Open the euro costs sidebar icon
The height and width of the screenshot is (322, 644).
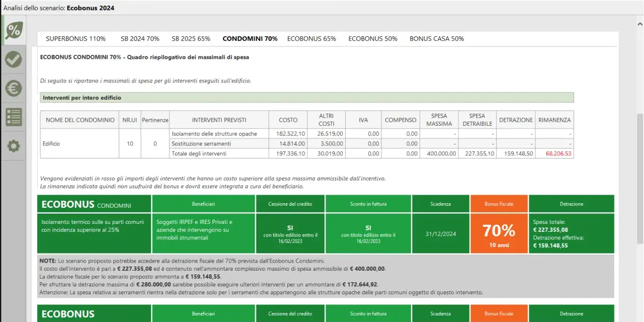[x=14, y=89]
